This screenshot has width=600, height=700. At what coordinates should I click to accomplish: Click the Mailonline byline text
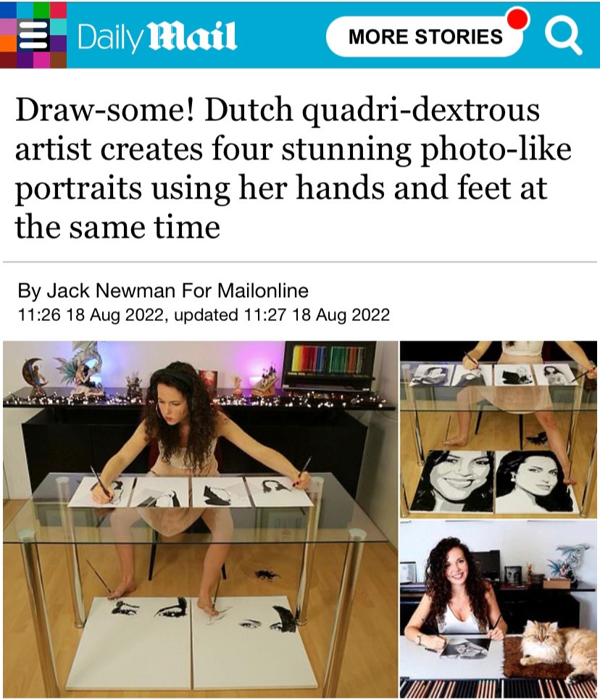coord(245,291)
